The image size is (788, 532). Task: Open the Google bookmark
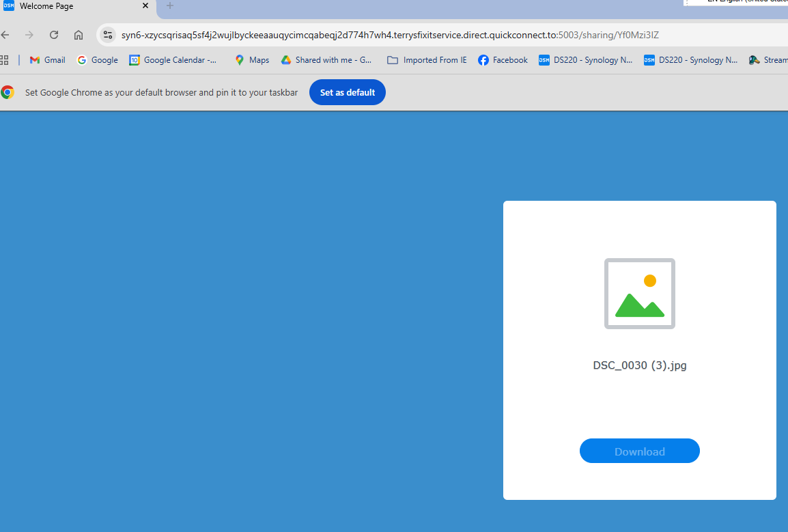(97, 60)
